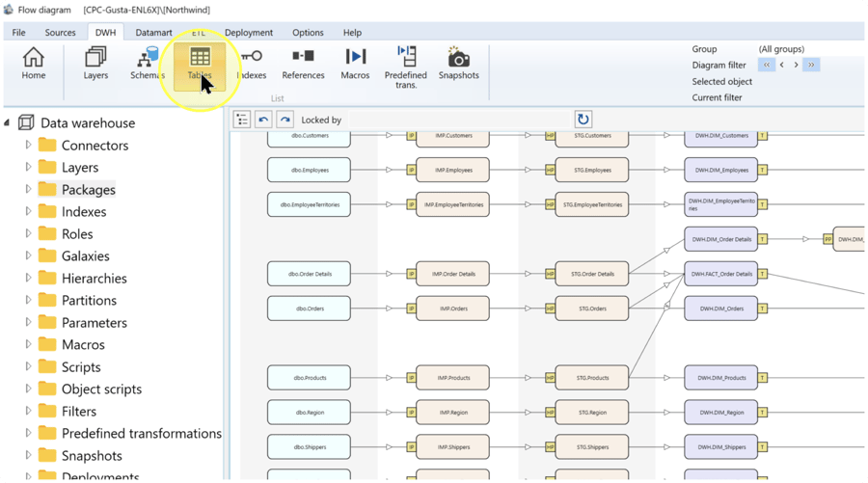
Task: Switch to the Deployment tab
Action: 249,32
